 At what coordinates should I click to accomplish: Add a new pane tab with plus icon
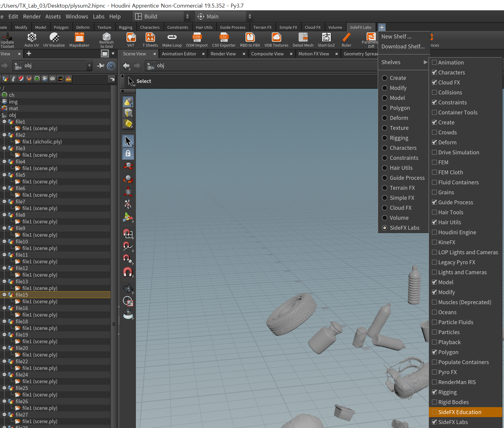pyautogui.click(x=29, y=54)
